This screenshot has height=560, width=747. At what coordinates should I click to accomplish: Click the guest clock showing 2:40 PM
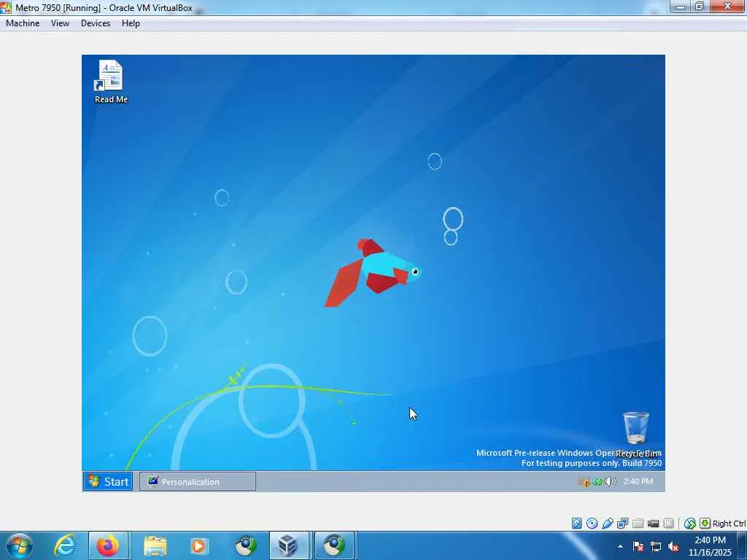coord(638,481)
